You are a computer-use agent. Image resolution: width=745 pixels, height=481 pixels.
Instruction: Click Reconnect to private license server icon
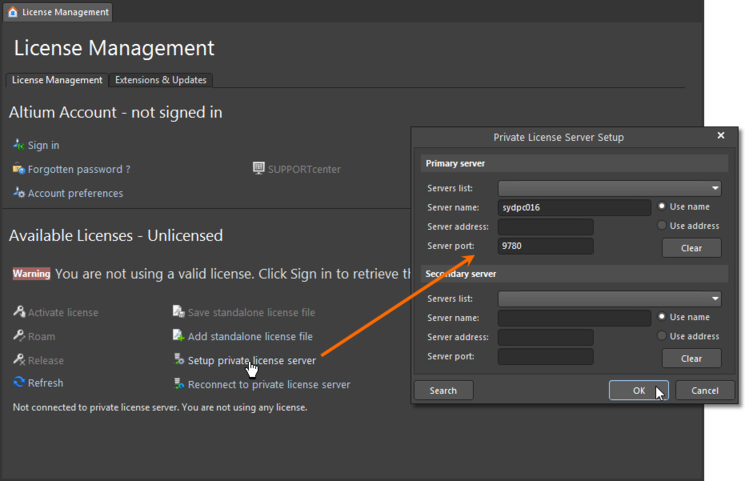tap(179, 384)
